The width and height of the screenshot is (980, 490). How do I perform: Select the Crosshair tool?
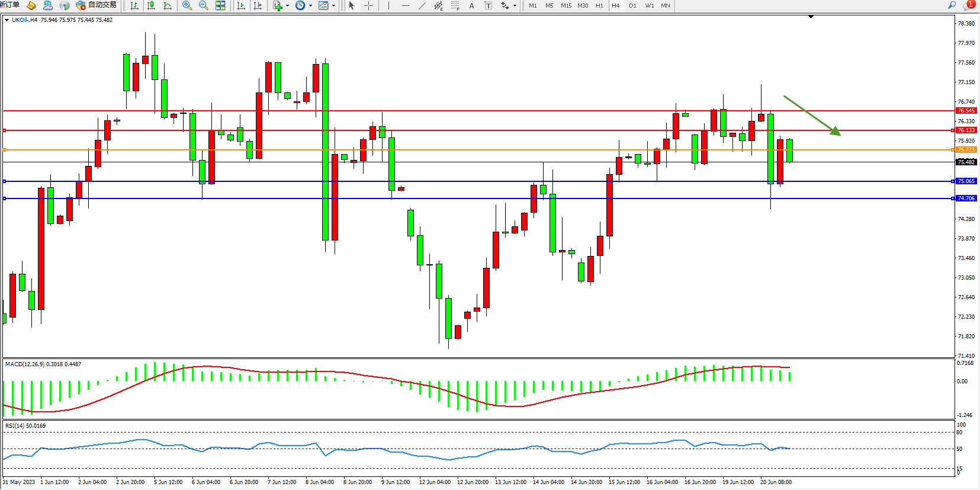pyautogui.click(x=368, y=5)
